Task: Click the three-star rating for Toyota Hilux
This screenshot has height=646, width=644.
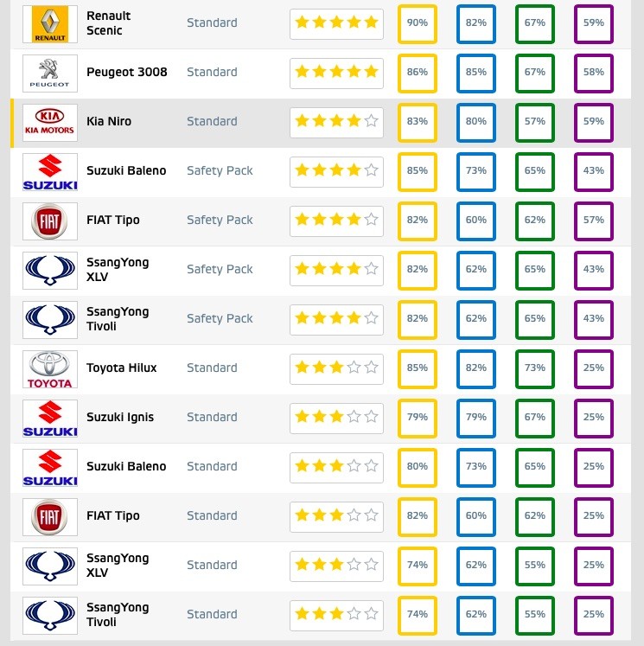Action: click(x=336, y=368)
